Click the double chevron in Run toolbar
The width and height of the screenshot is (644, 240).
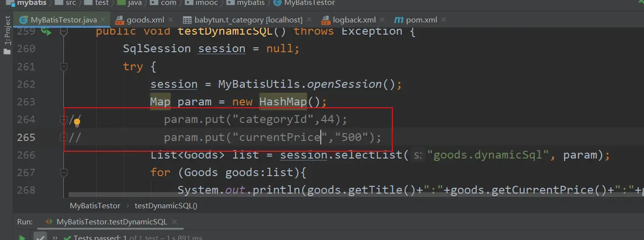pos(55,238)
